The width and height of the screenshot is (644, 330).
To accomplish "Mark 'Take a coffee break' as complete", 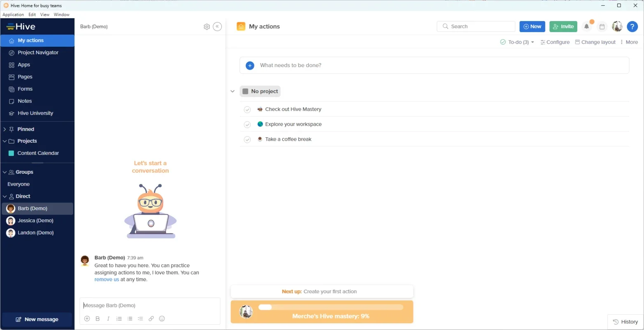I will pyautogui.click(x=247, y=139).
